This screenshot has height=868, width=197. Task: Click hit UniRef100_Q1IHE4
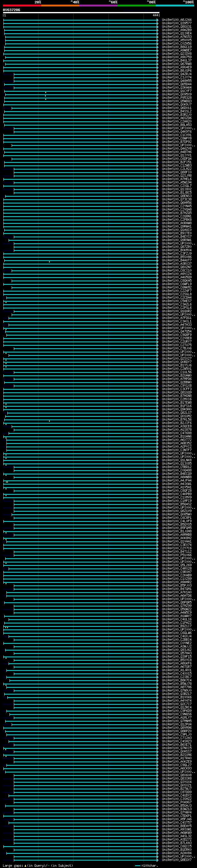coord(177,33)
